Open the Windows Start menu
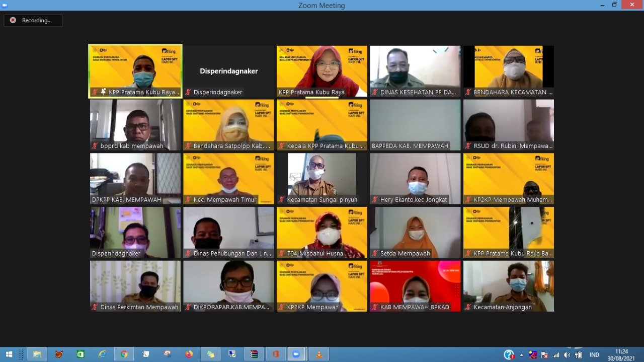The width and height of the screenshot is (644, 362). [x=9, y=354]
